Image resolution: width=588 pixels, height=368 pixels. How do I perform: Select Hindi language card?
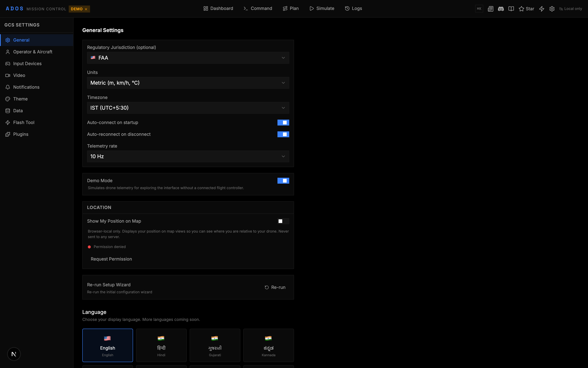161,345
